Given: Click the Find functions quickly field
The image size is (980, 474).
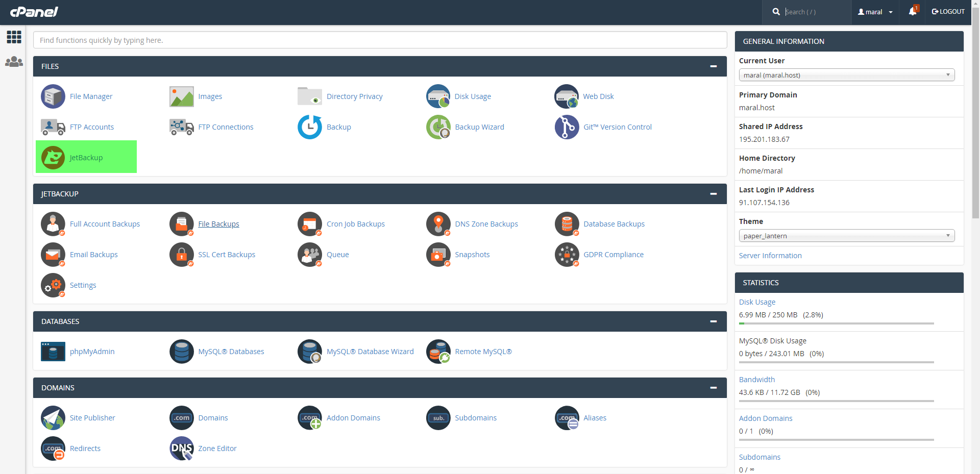Looking at the screenshot, I should pyautogui.click(x=380, y=40).
